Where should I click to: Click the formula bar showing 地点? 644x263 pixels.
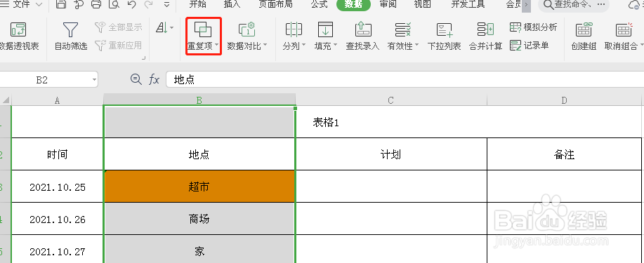405,79
